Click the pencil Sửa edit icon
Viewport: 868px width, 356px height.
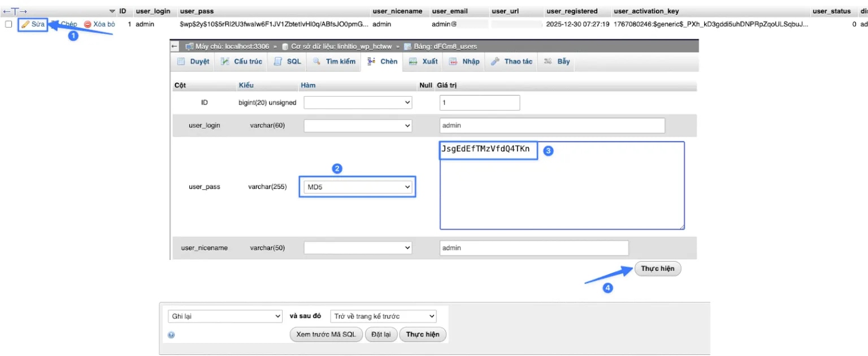coord(25,24)
